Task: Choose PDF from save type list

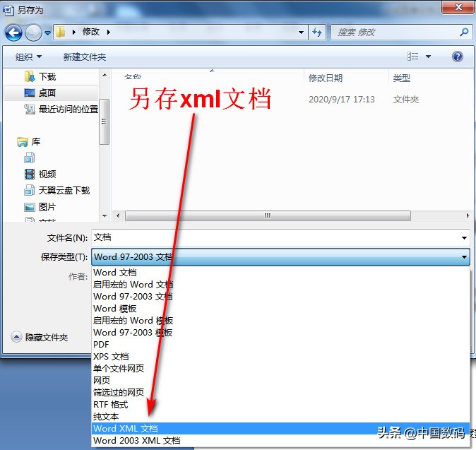Action: pyautogui.click(x=280, y=344)
